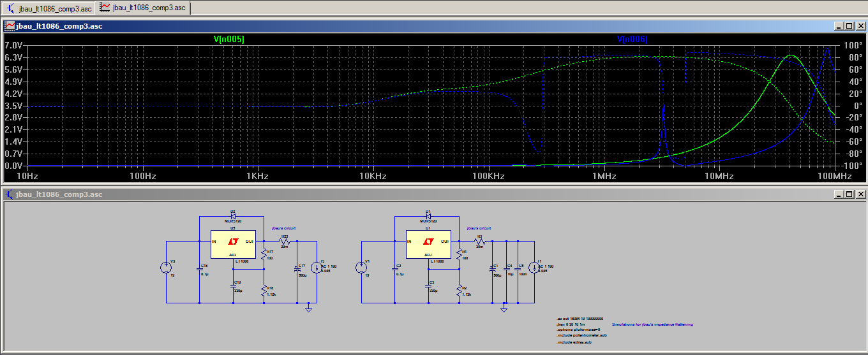Click the 3.5V left axis label
868x355 pixels.
[x=13, y=106]
